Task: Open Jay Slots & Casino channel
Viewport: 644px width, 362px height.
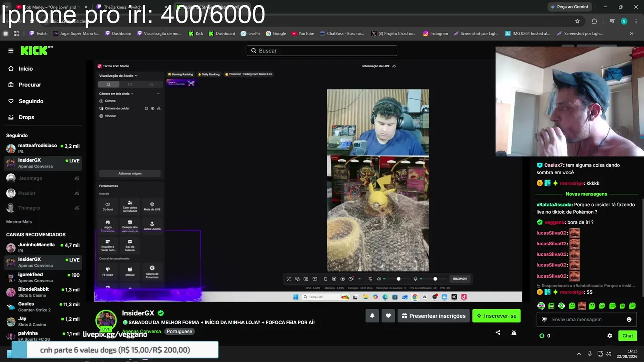Action: click(43, 321)
